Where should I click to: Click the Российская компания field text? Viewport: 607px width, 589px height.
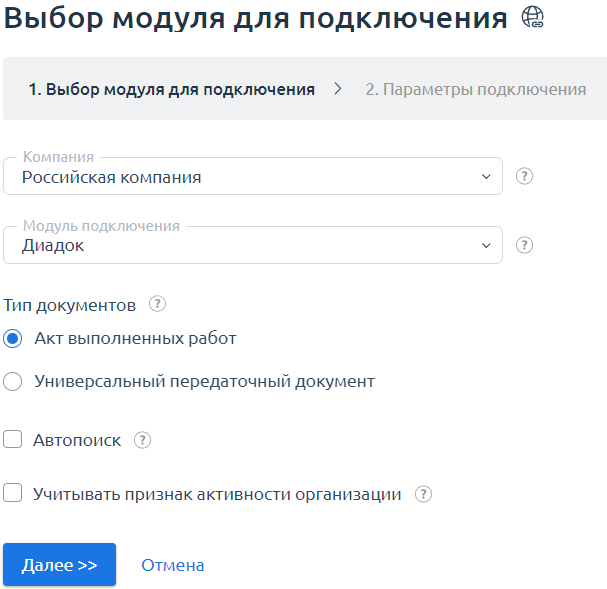point(112,177)
